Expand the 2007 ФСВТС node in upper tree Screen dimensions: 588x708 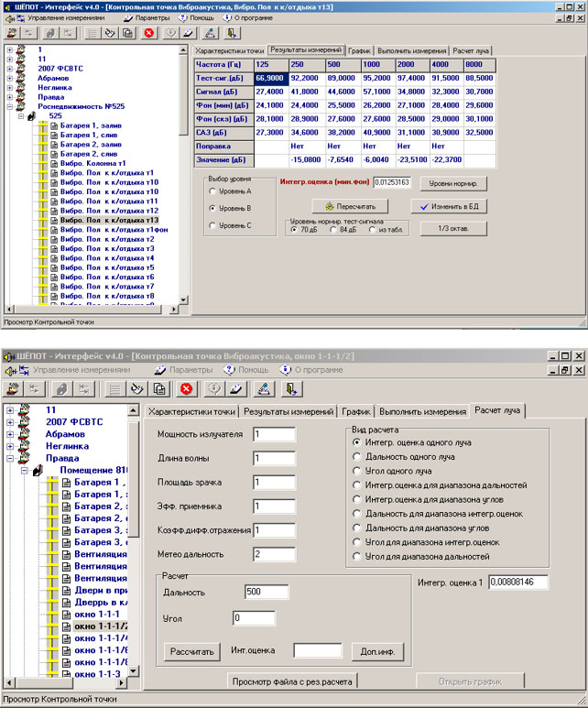[x=10, y=69]
